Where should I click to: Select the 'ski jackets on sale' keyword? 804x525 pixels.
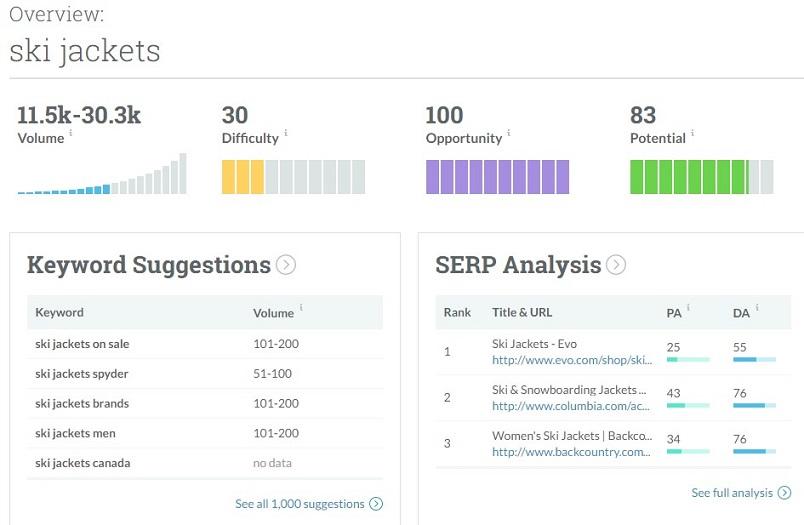tap(82, 344)
